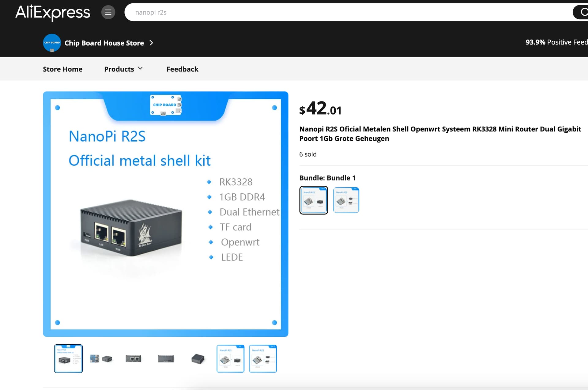588x390 pixels.
Task: Open the Feedback tab
Action: click(x=182, y=69)
